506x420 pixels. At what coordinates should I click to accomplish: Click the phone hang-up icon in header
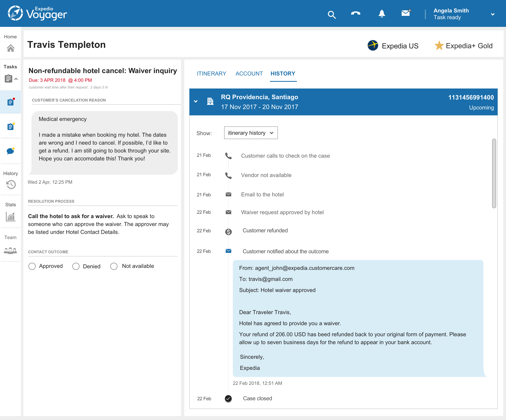point(356,13)
